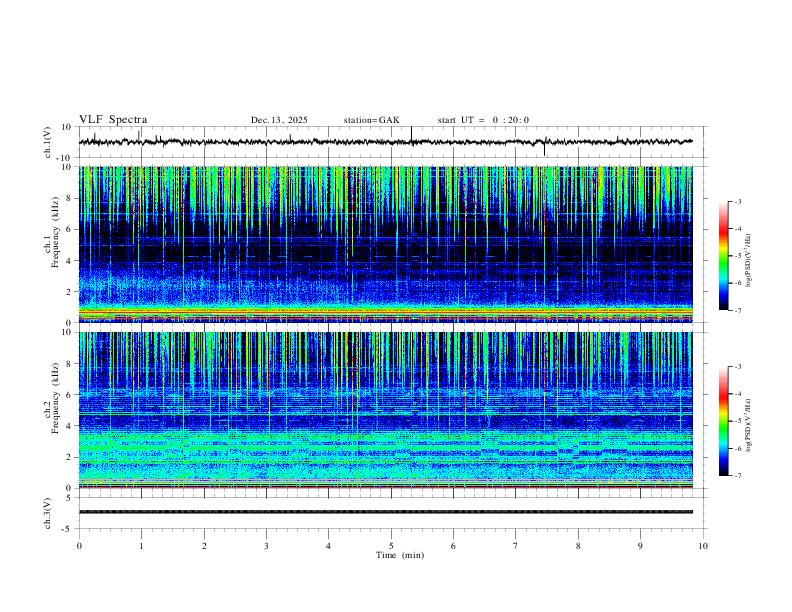Click the "VLF Spectra" title text
792x612 pixels.
coord(113,120)
